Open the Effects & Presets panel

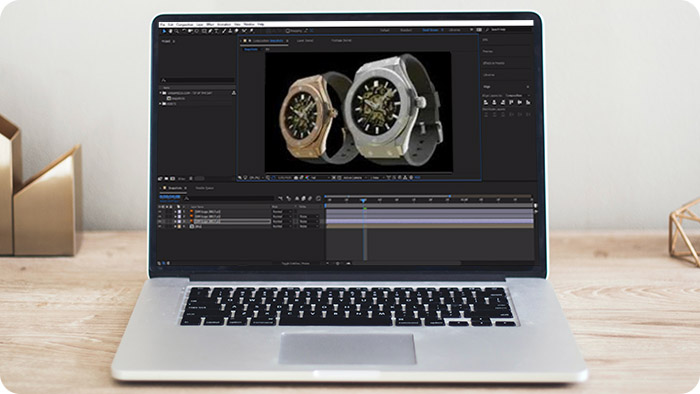pyautogui.click(x=494, y=63)
